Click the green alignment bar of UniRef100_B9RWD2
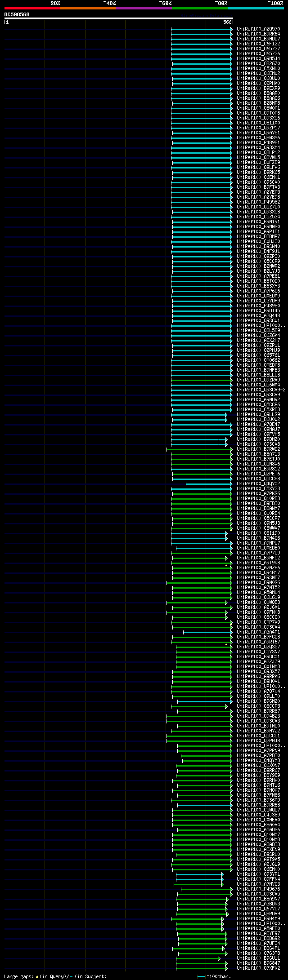Image resolution: width=288 pixels, height=980 pixels. pyautogui.click(x=199, y=449)
